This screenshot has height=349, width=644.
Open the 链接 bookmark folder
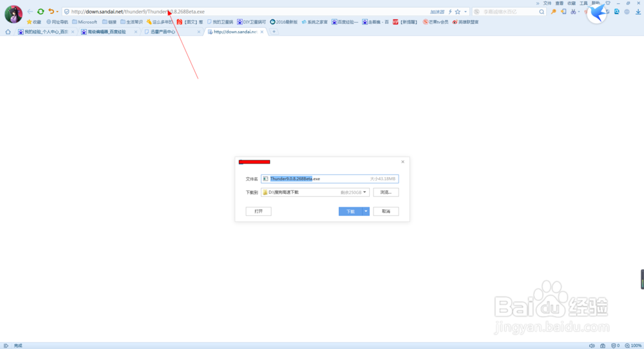109,22
